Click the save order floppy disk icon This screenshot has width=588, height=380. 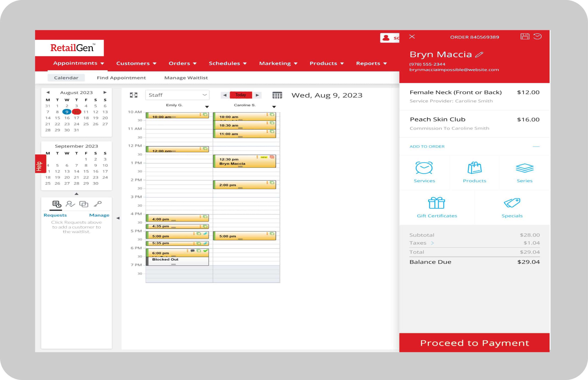click(525, 37)
